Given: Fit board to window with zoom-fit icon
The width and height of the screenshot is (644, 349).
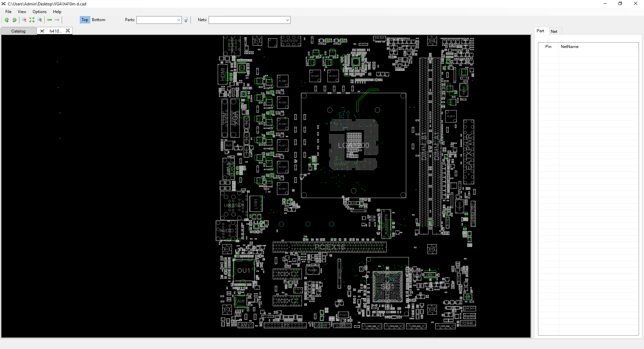Looking at the screenshot, I should [32, 20].
